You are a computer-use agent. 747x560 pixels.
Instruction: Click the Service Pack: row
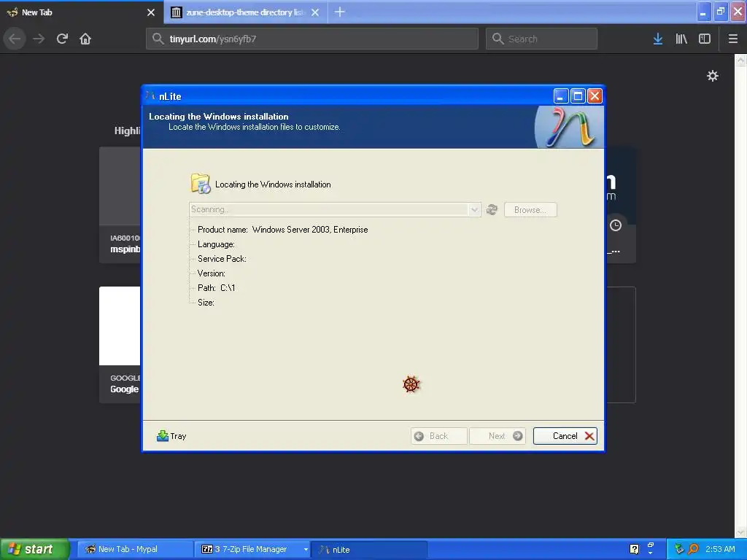(x=222, y=259)
